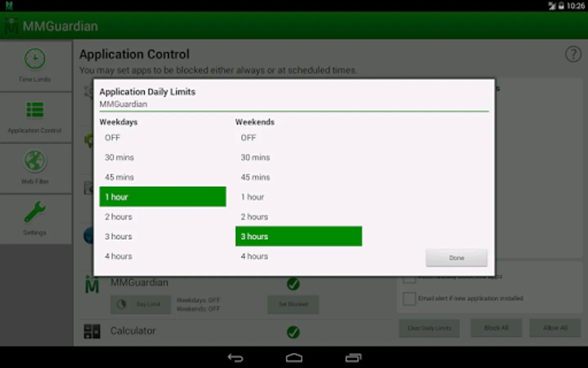Click the Block All button
The width and height of the screenshot is (588, 368).
click(496, 328)
